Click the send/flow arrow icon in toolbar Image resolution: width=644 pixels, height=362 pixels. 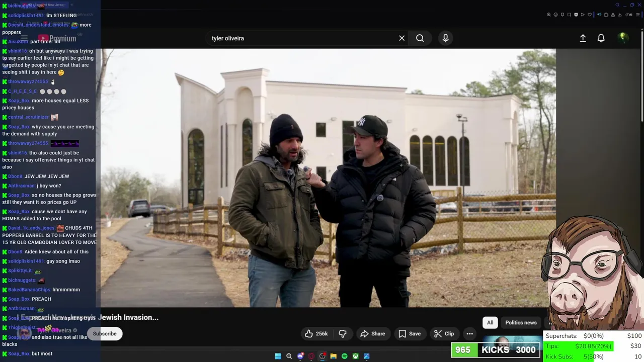(583, 15)
